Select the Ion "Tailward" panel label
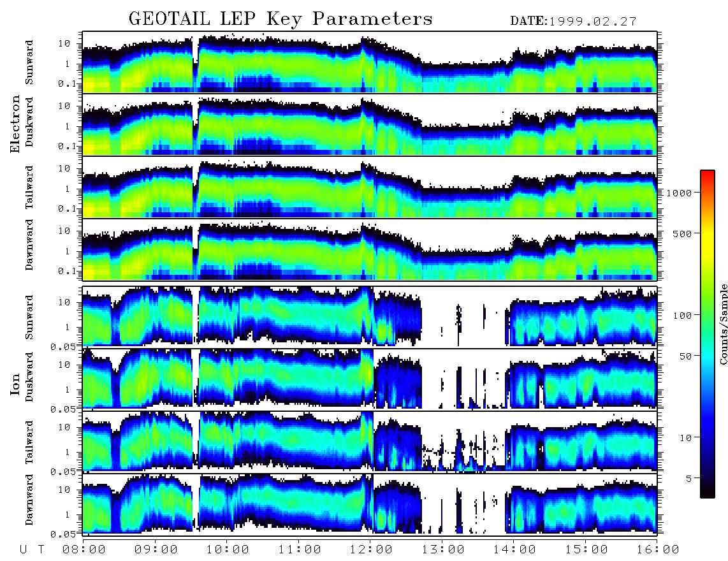 tap(29, 442)
